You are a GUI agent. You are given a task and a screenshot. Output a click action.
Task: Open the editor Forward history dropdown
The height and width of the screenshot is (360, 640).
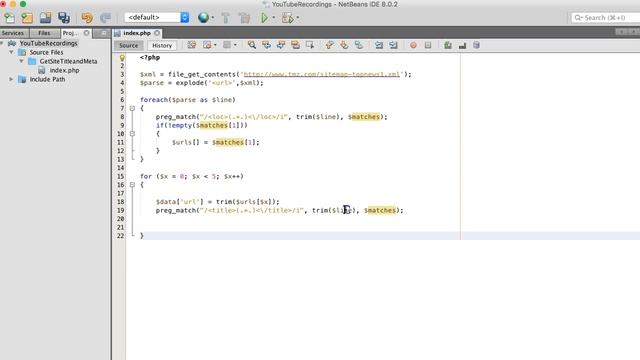tap(235, 45)
